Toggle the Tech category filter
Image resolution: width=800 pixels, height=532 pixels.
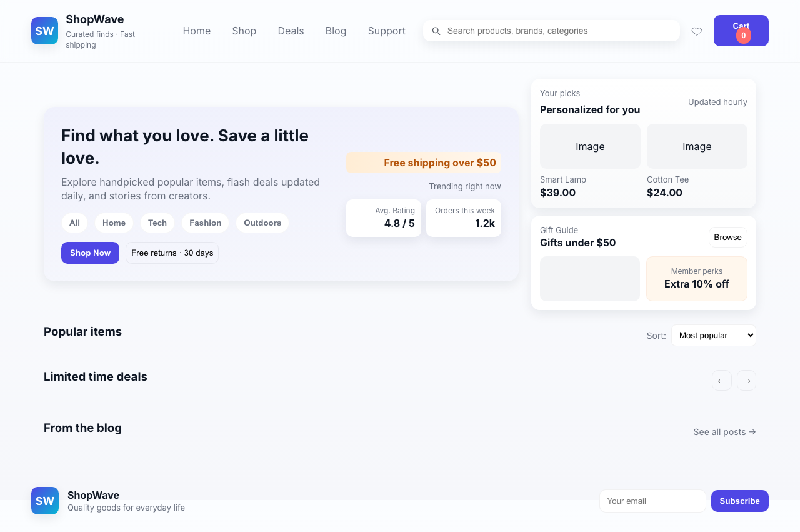pyautogui.click(x=157, y=223)
